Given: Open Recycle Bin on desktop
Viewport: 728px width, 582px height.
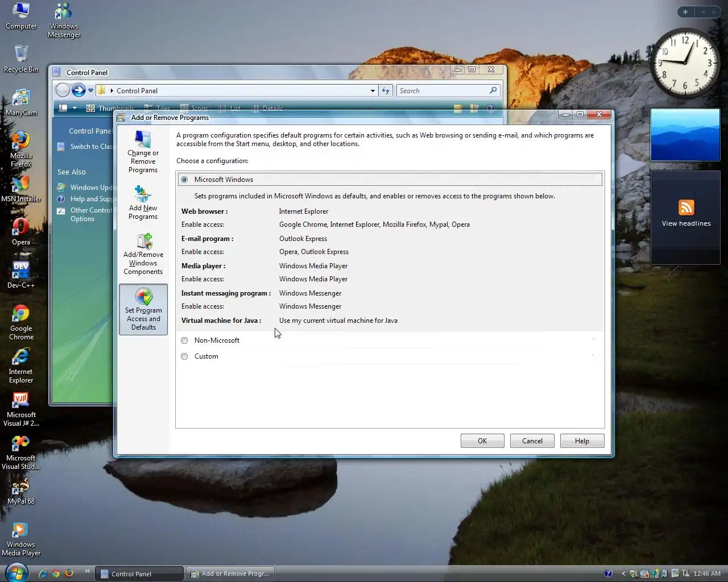Looking at the screenshot, I should [x=21, y=59].
